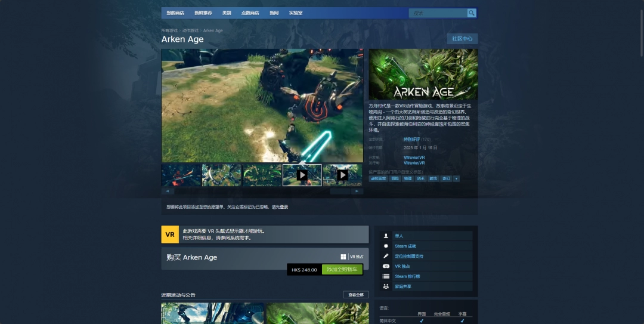Viewport: 644px width, 324px height.
Task: Click the 虚拟现实 tag
Action: 378,178
